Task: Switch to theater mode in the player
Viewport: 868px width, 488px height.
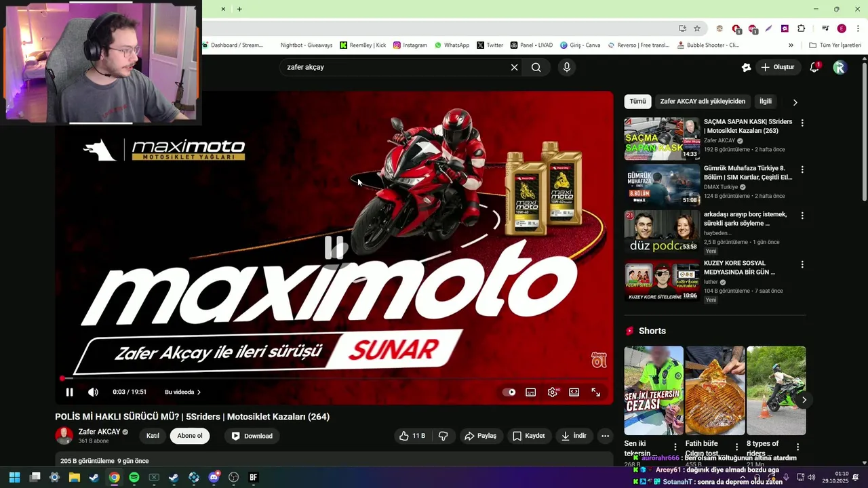Action: 574,392
